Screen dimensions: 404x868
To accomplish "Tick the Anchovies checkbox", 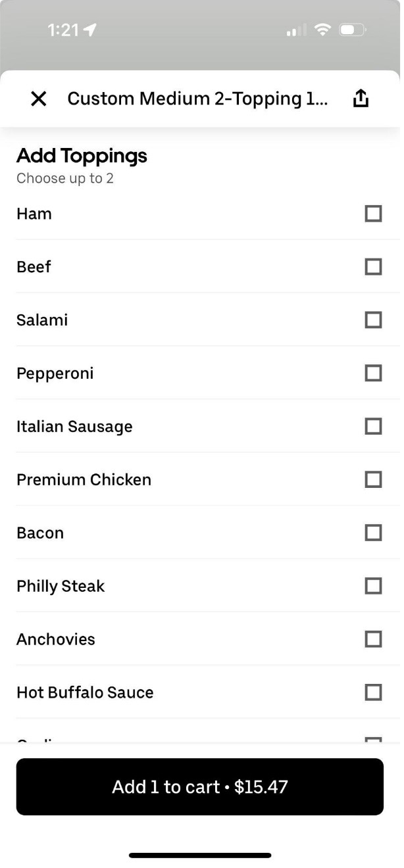I will [373, 639].
